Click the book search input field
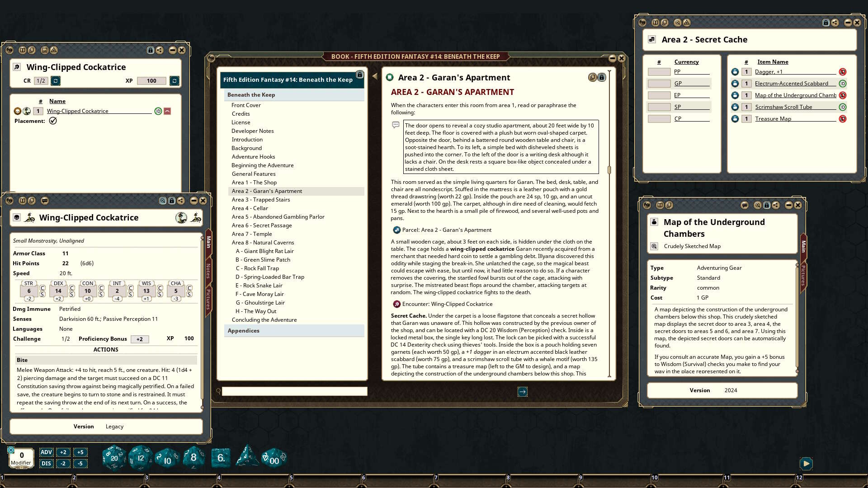Screen dimensions: 868x488 (x=294, y=391)
